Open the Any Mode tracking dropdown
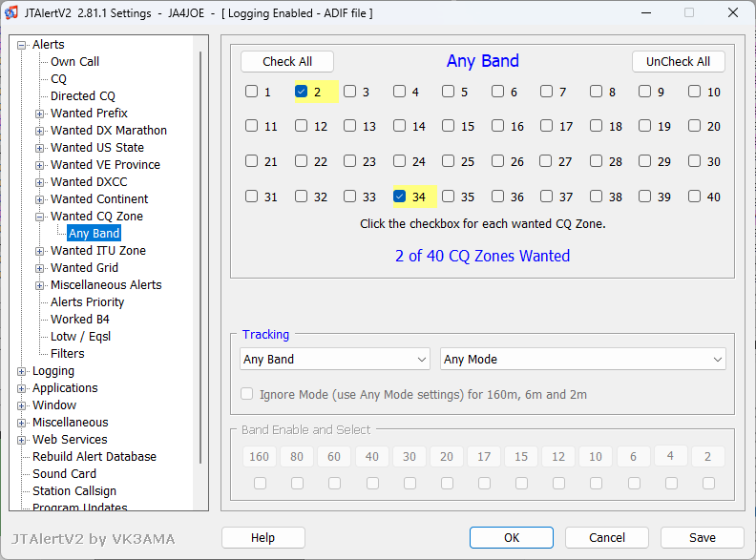The image size is (756, 560). 582,359
